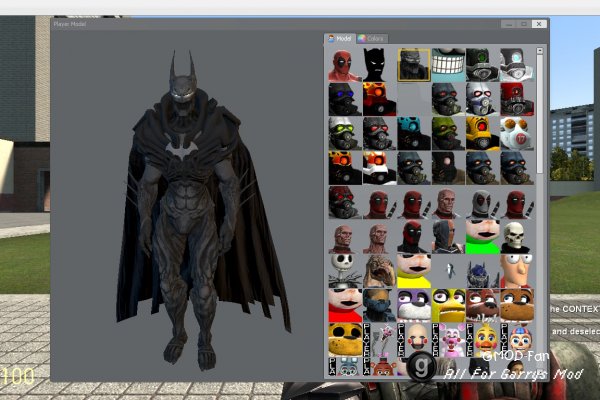The height and width of the screenshot is (400, 600).
Task: Select the blue Optimus Prime model
Action: (x=483, y=271)
